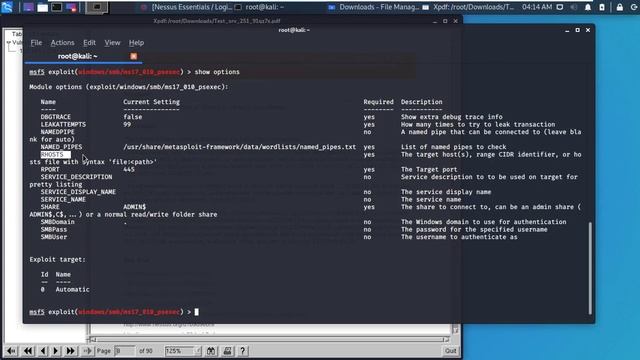
Task: Go to first page in Xpdf
Action: click(x=11, y=351)
